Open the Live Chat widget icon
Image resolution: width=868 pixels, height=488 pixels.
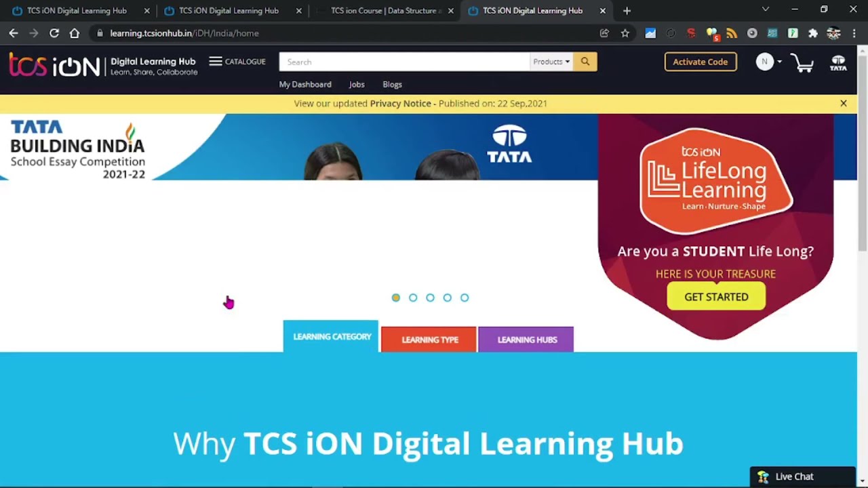tap(764, 476)
